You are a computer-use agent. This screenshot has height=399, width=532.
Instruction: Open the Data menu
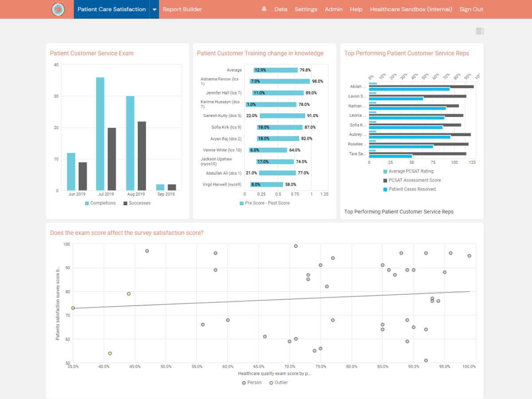tap(281, 9)
